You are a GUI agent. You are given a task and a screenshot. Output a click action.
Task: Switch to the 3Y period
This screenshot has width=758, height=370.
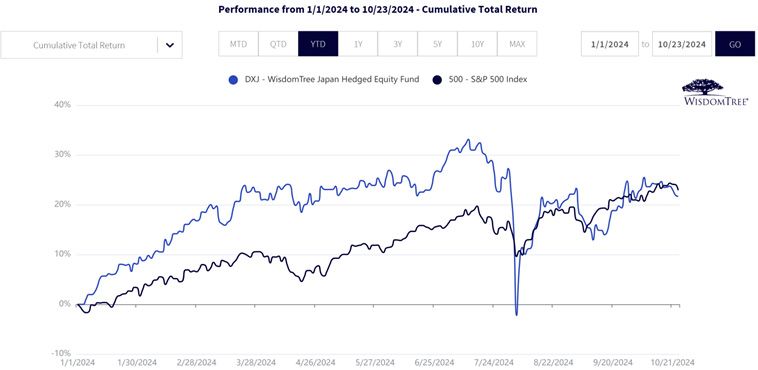pos(397,44)
